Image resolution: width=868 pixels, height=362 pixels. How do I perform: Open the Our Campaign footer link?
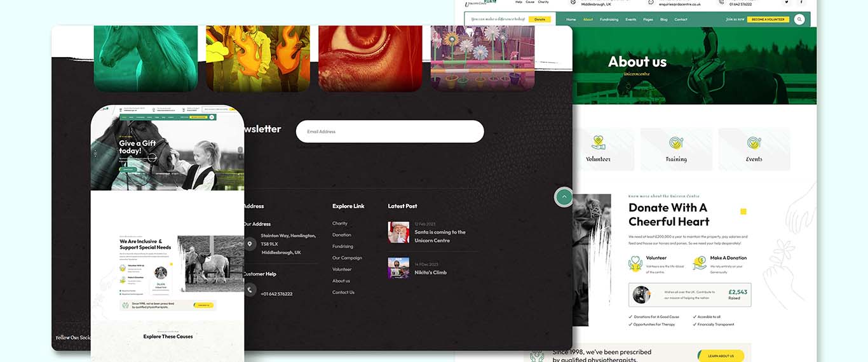pos(347,258)
